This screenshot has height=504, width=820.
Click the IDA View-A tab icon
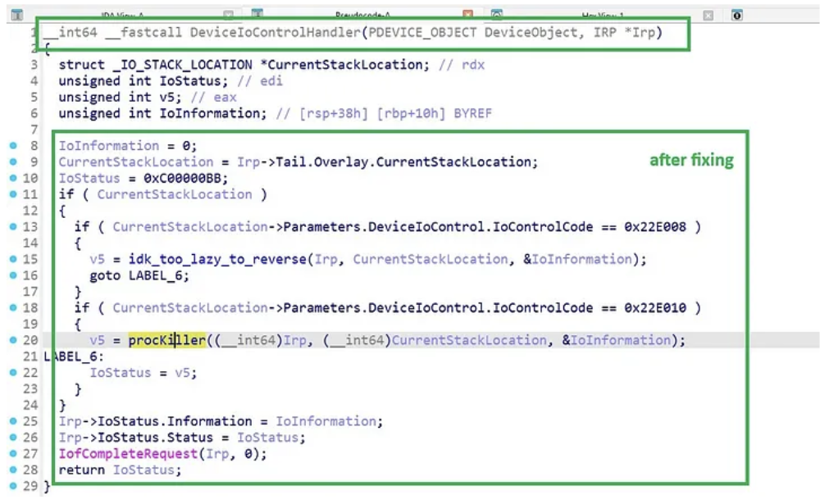(17, 15)
